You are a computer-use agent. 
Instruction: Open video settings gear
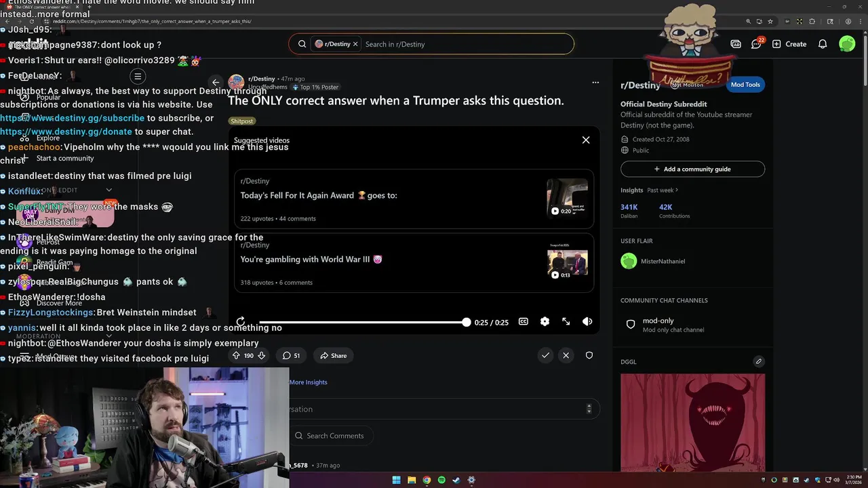[x=545, y=322]
